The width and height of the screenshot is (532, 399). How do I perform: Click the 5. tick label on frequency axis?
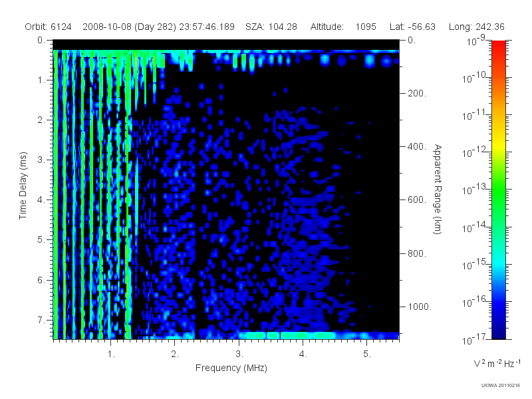367,354
